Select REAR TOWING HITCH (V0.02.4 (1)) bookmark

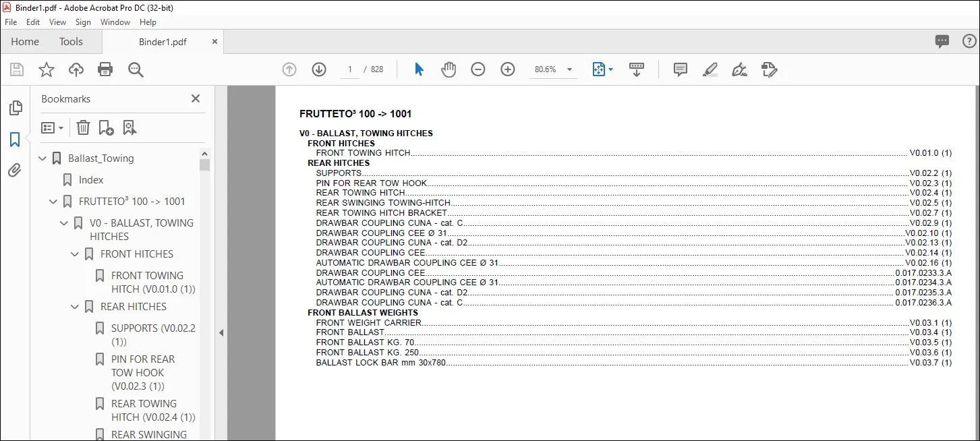click(153, 410)
